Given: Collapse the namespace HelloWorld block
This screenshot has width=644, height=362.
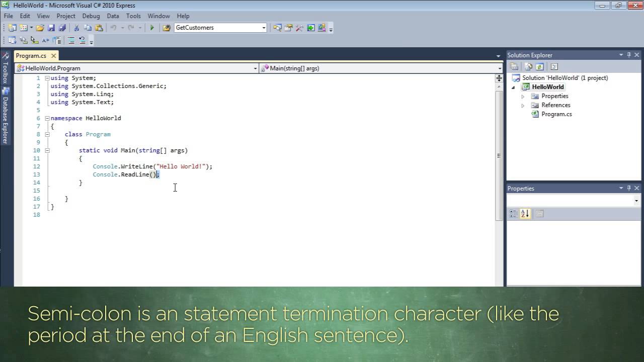Looking at the screenshot, I should 47,118.
